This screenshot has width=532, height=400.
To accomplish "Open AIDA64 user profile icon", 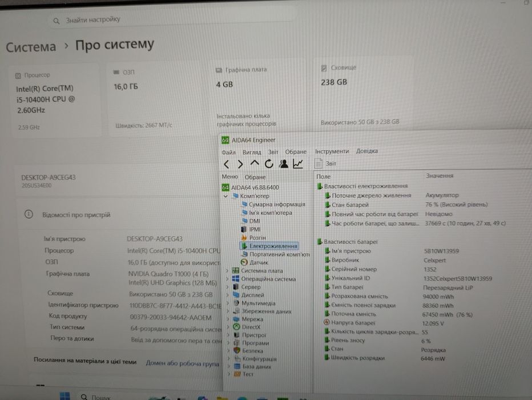I will [284, 163].
